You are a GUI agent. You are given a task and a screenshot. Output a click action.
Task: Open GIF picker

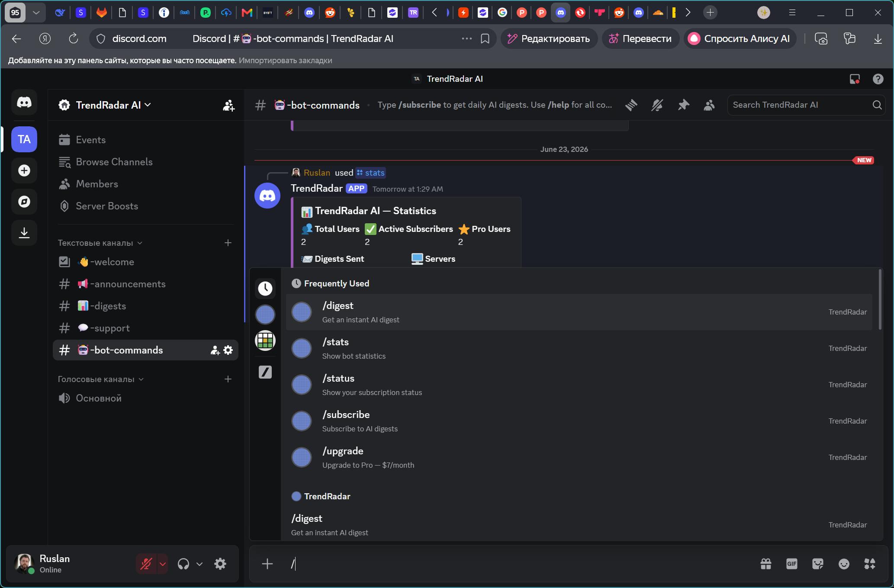pyautogui.click(x=792, y=564)
